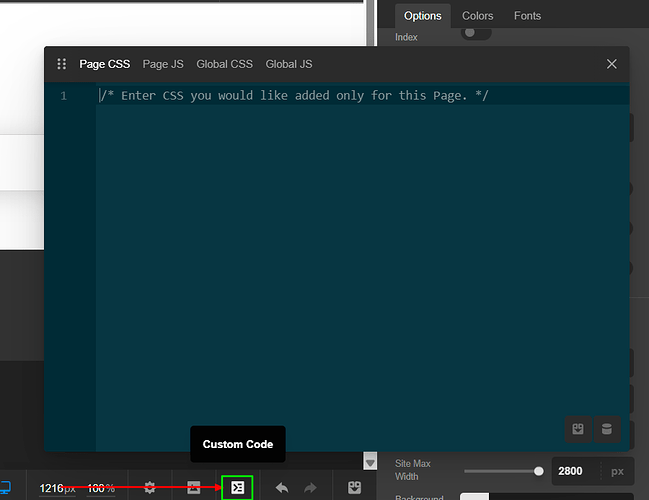Click the Site Max Width value field

(577, 470)
